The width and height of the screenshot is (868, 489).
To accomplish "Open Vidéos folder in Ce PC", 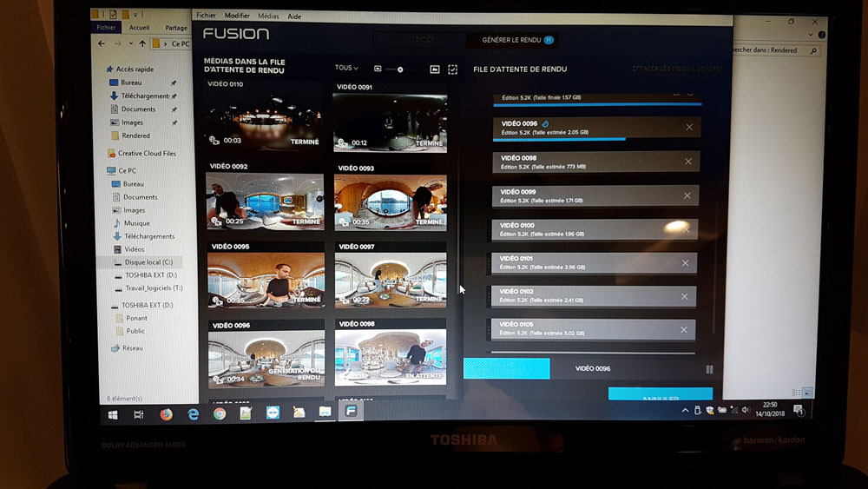I will click(x=129, y=249).
